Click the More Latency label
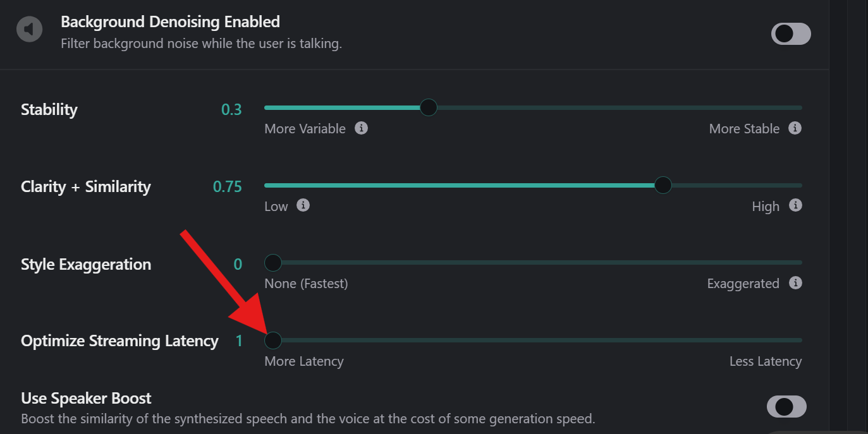 304,361
